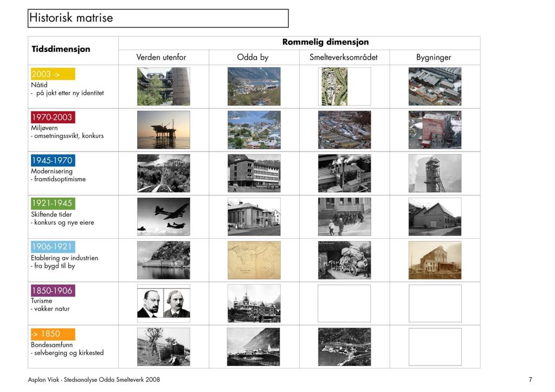Click the 'Historisk matrise' title box
The image size is (555, 392).
pyautogui.click(x=158, y=18)
